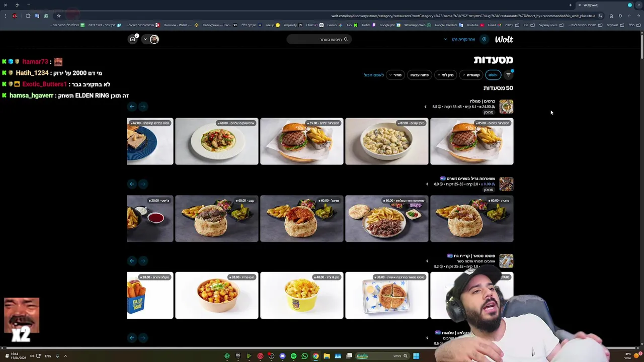The height and width of the screenshot is (362, 644).
Task: Click the שווארמה גריל restaurant logo thumbnail
Action: (506, 184)
